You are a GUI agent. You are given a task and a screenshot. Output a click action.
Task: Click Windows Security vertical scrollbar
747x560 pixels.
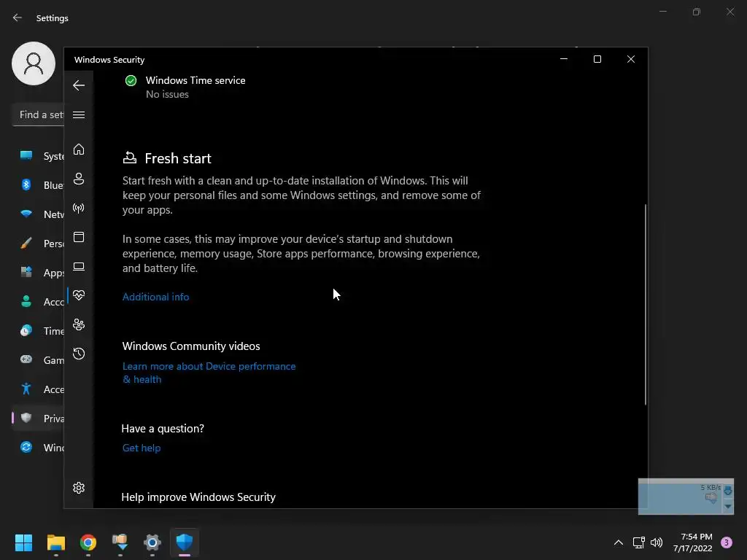pyautogui.click(x=646, y=305)
